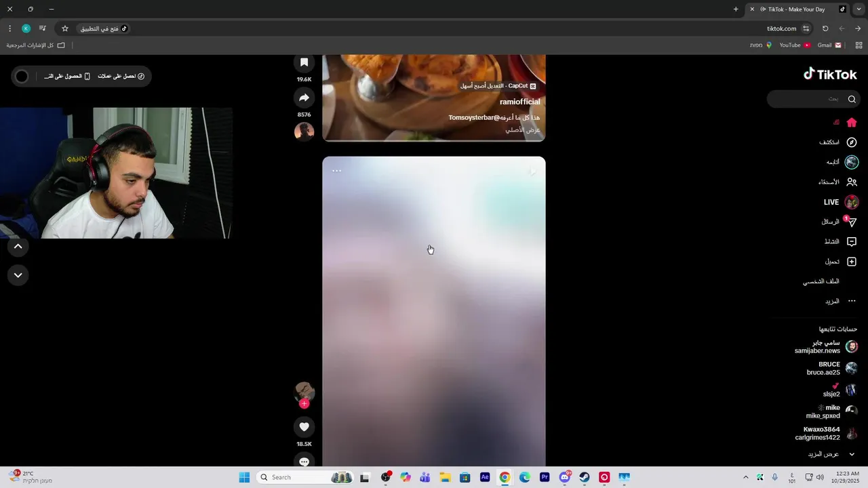Click the volume speaker icon in tray
This screenshot has height=488, width=868.
tap(820, 477)
